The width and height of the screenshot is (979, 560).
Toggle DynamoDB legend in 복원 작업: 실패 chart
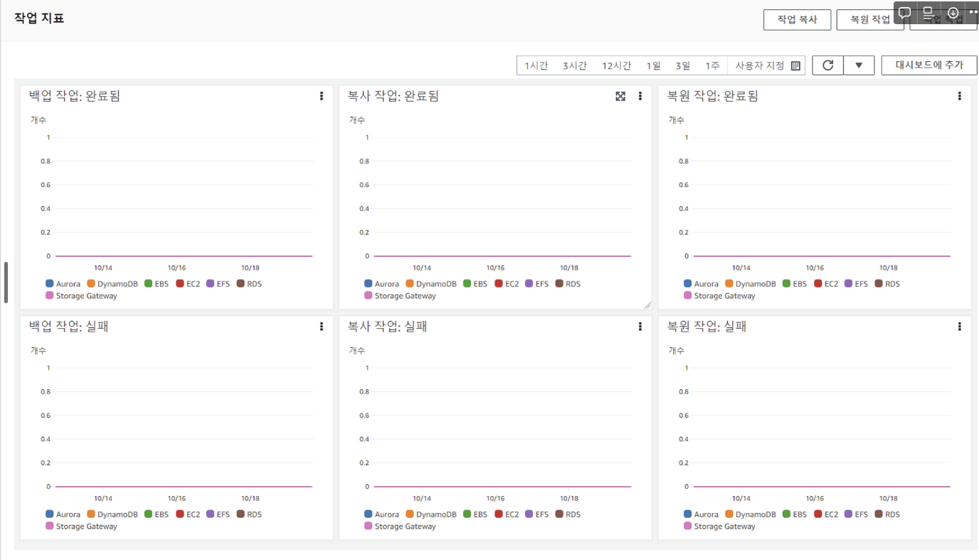(751, 514)
